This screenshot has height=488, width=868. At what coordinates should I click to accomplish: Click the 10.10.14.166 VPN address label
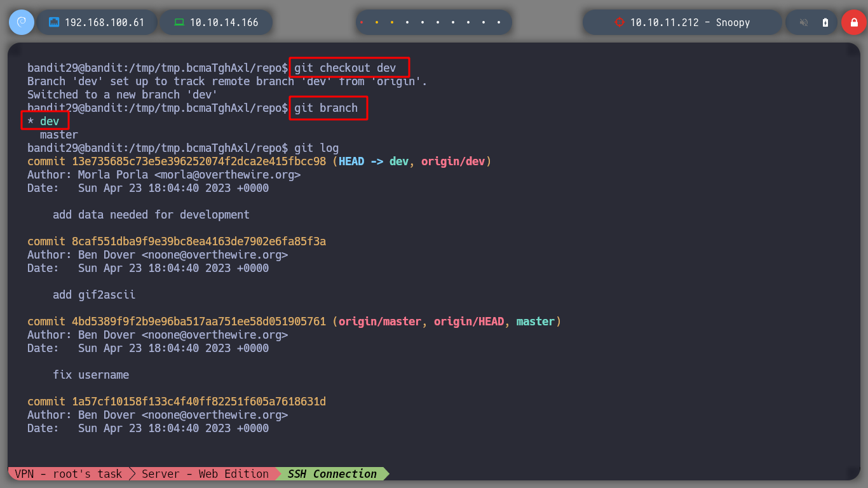(224, 22)
